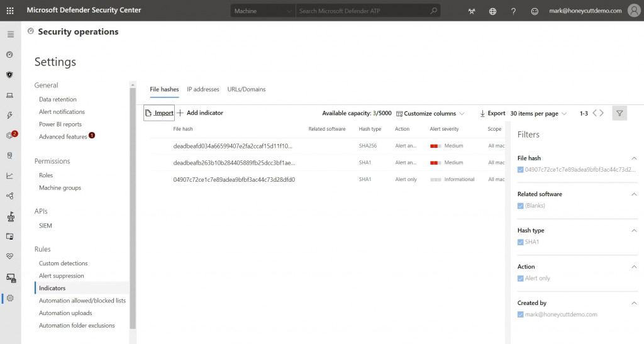Collapse the Created by filter section

[634, 303]
